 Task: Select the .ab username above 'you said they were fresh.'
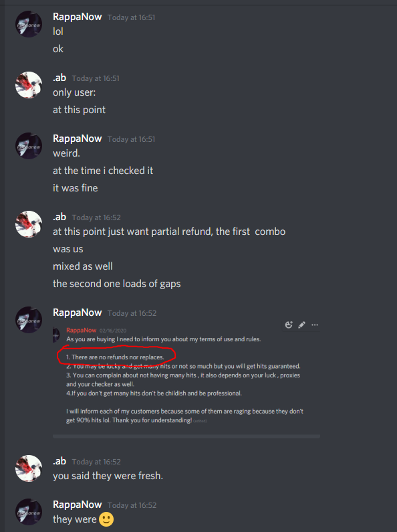click(x=59, y=461)
